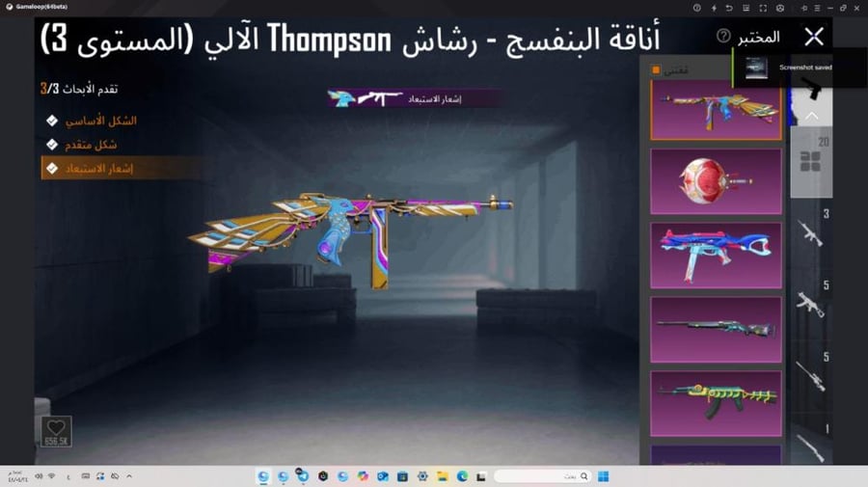Open the Screenshot saved notification
The width and height of the screenshot is (868, 487).
pyautogui.click(x=800, y=68)
